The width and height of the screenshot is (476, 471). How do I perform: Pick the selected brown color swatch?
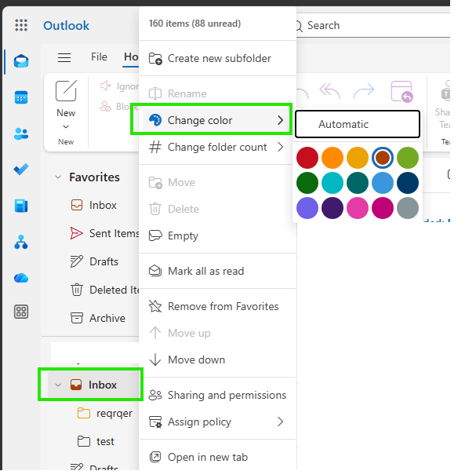click(x=383, y=158)
